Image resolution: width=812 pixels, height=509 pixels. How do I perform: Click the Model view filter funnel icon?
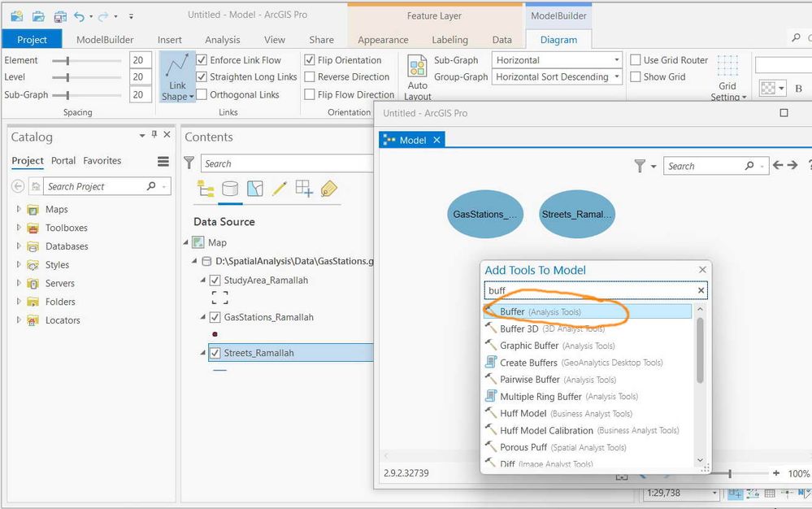(x=640, y=166)
